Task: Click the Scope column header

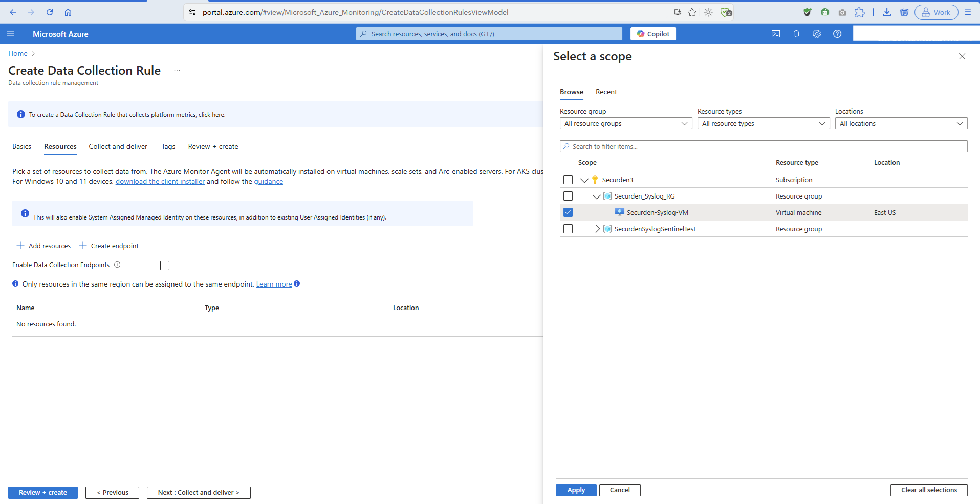Action: click(587, 162)
